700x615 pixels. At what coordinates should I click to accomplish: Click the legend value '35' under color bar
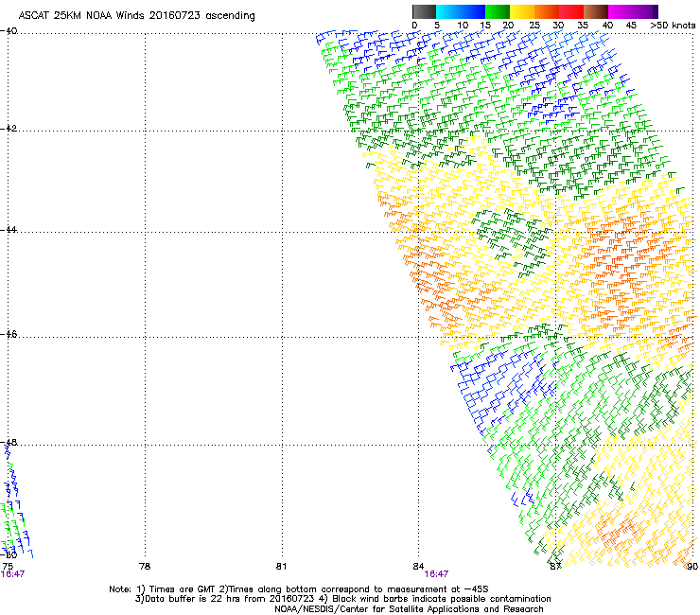coord(583,26)
